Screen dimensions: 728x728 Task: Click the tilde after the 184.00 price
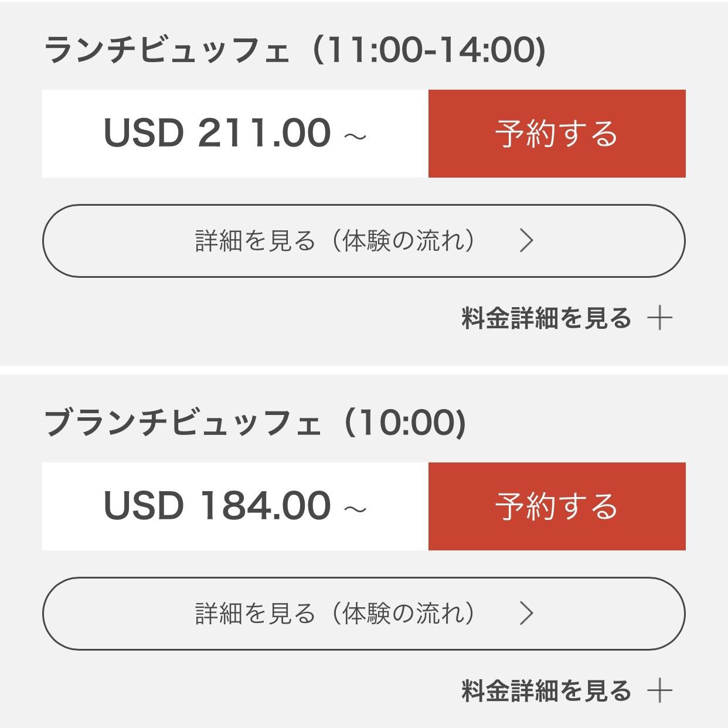[355, 509]
